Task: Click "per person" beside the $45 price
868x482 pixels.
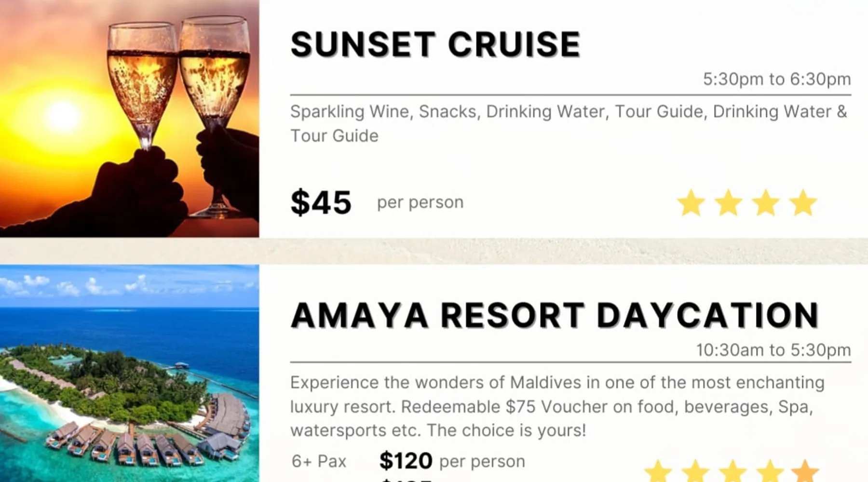Action: point(420,202)
